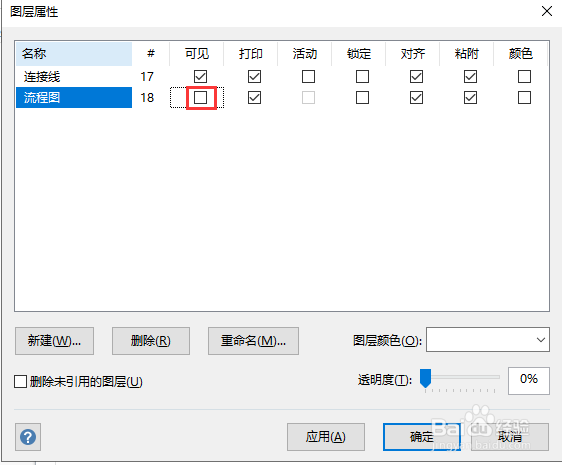Cancel with the 取消 button
The image size is (562, 465).
pyautogui.click(x=510, y=437)
